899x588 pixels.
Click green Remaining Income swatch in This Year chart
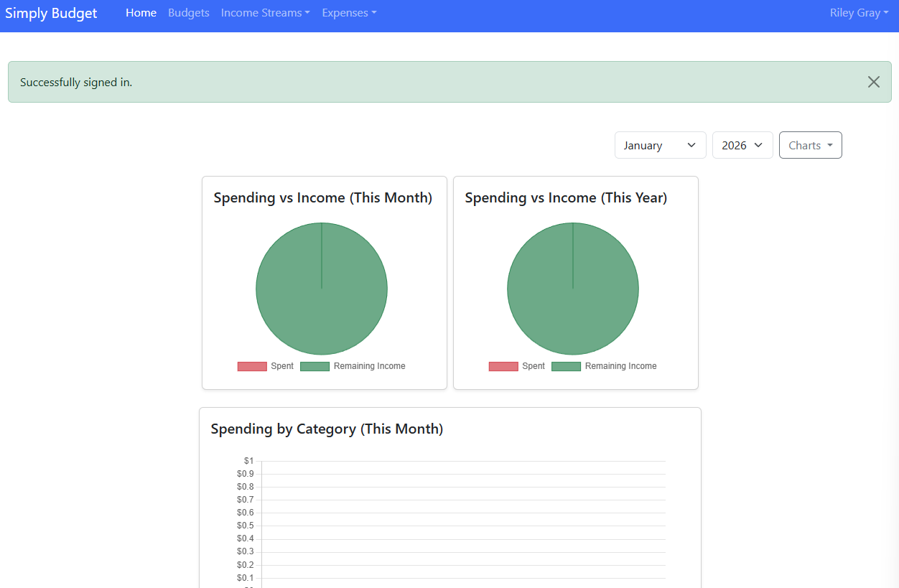(x=566, y=366)
